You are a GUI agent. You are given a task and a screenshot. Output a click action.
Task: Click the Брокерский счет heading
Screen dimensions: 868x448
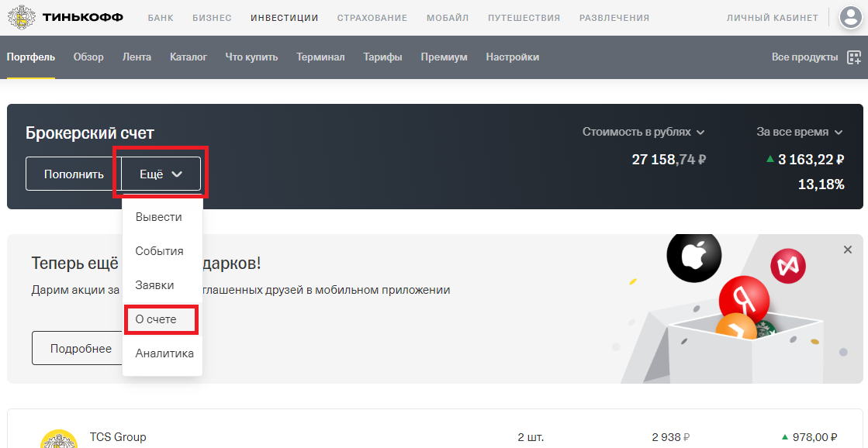90,133
